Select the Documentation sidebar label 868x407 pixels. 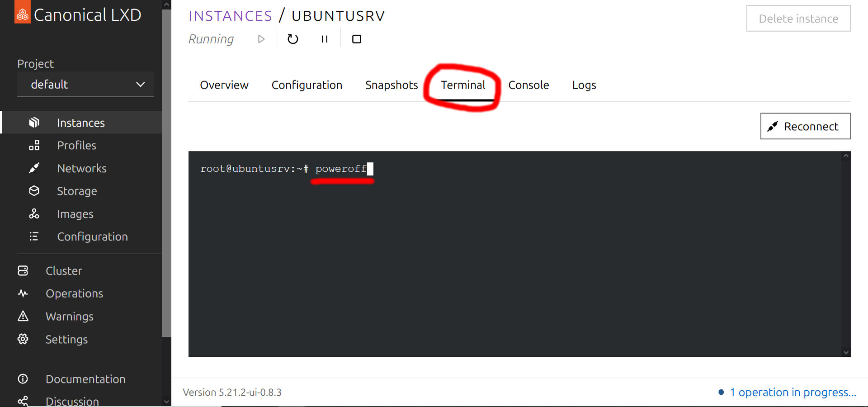click(85, 379)
